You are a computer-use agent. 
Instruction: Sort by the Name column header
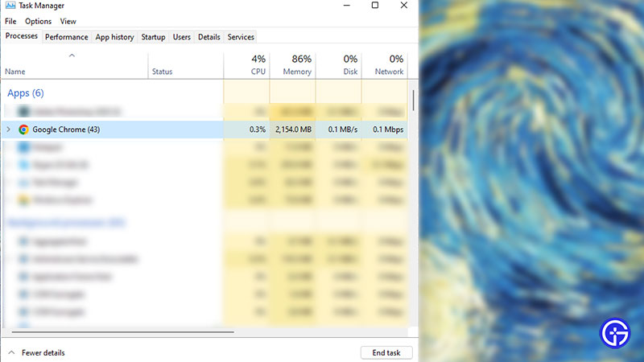[x=15, y=72]
